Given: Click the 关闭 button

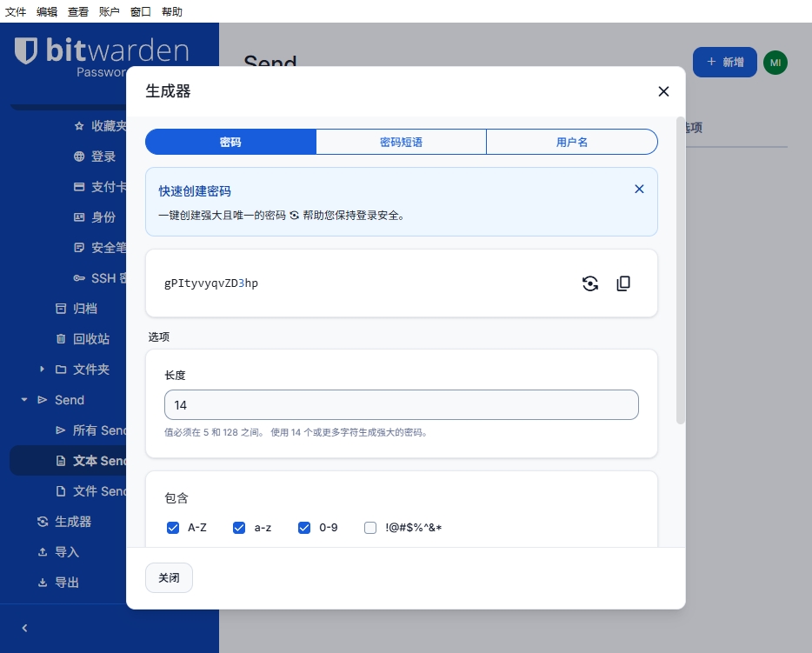Looking at the screenshot, I should 169,578.
